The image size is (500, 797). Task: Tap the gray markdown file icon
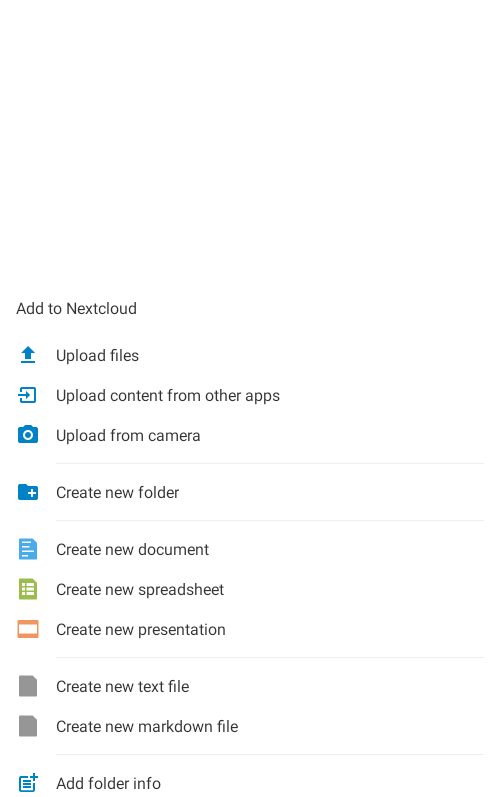[x=28, y=726]
